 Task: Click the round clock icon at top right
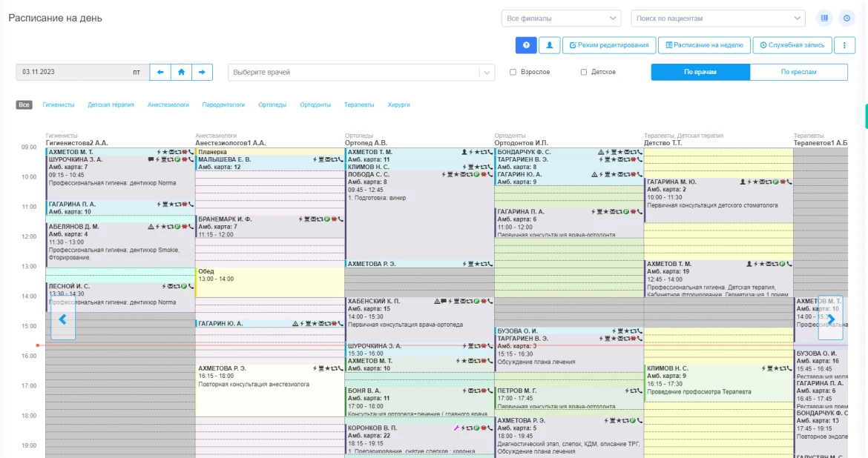(846, 18)
